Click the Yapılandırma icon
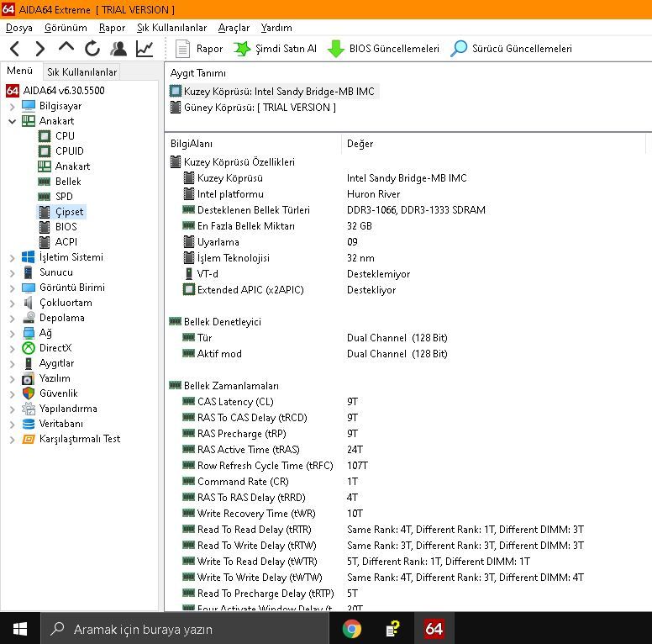Viewport: 652px width, 644px height. 29,409
